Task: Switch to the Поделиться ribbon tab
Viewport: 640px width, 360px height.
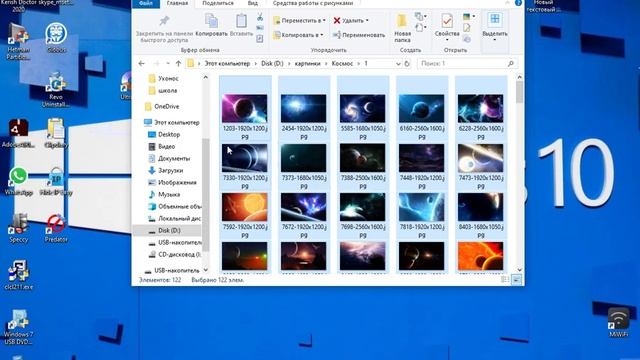Action: click(x=218, y=3)
